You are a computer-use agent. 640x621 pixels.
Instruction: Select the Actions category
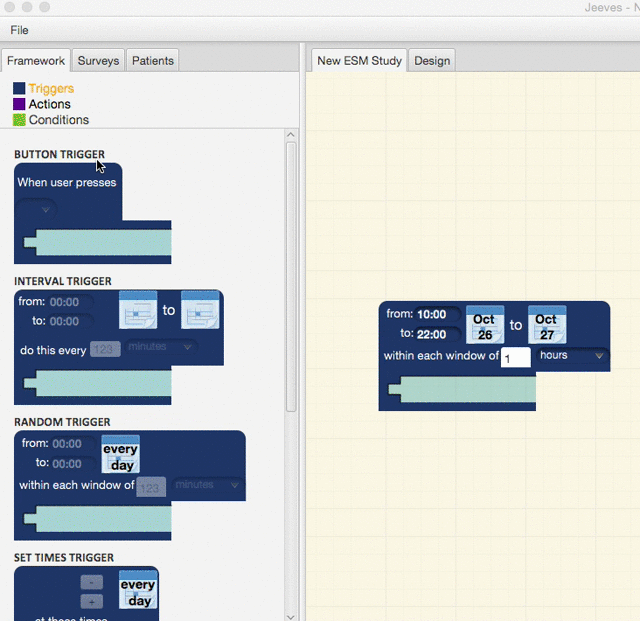pyautogui.click(x=49, y=104)
